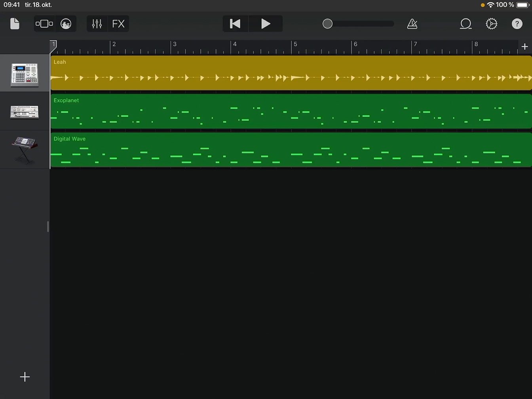The height and width of the screenshot is (399, 532).
Task: Jump to beginning of song
Action: (x=236, y=24)
